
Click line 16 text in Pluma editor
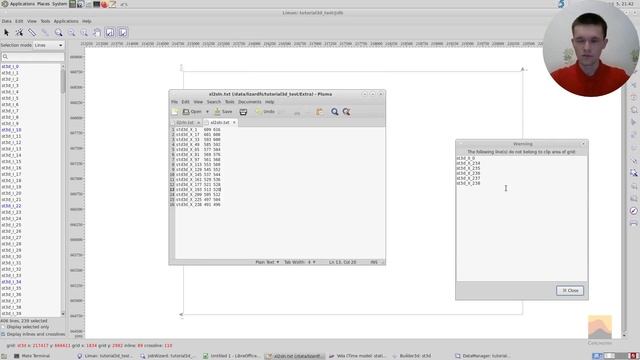click(x=198, y=204)
